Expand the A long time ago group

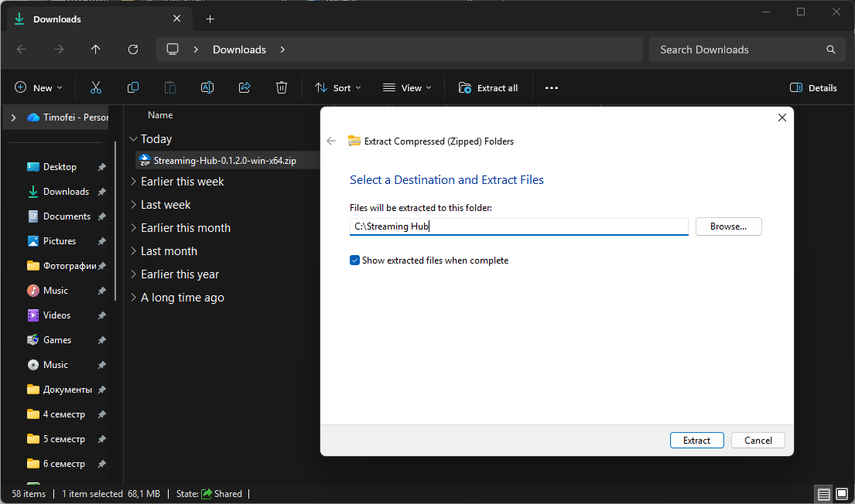click(x=133, y=298)
